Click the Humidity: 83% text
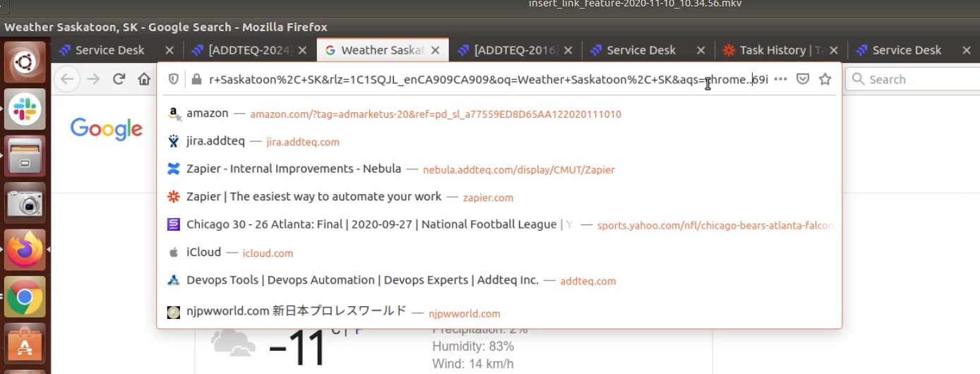This screenshot has width=980, height=374. [x=473, y=346]
